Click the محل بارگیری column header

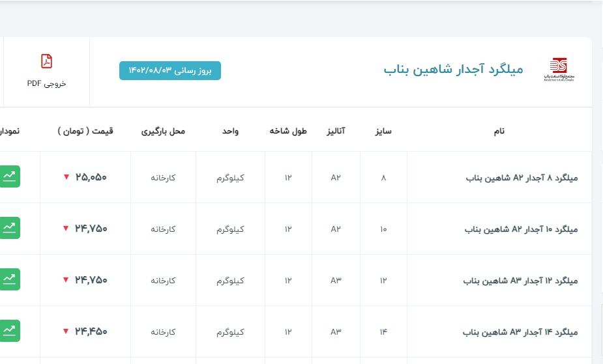[x=163, y=131]
